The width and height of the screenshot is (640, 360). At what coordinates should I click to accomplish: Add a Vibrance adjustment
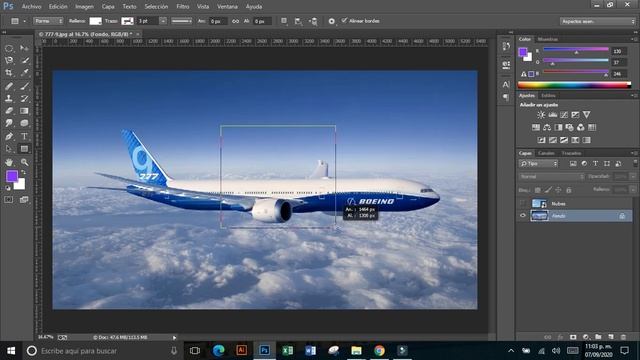pos(586,115)
